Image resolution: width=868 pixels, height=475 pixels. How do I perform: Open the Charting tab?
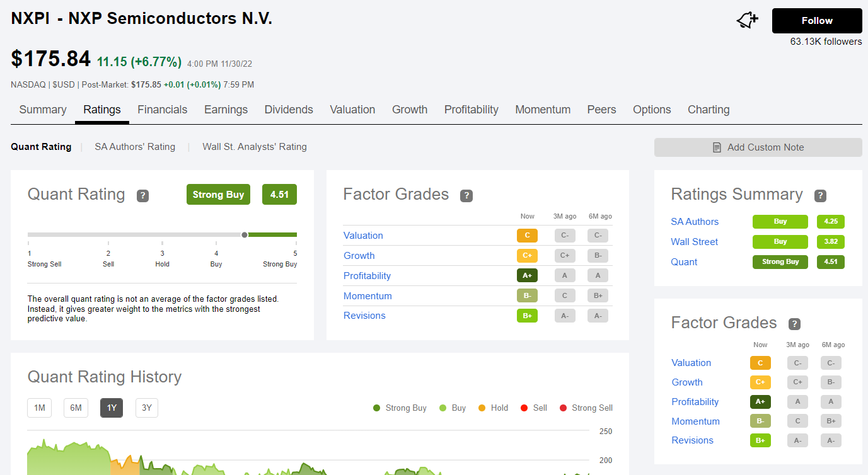[709, 110]
